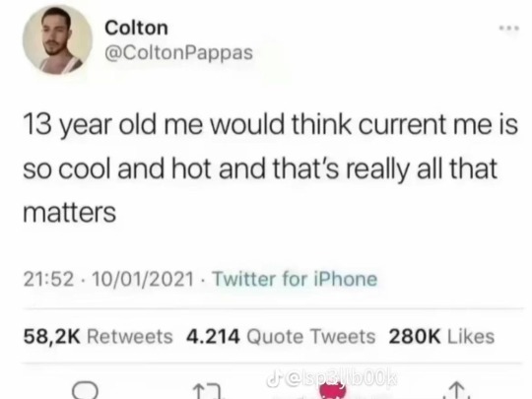View the 58,2K Retweets list
Viewport: 532px width, 399px height.
pos(99,337)
